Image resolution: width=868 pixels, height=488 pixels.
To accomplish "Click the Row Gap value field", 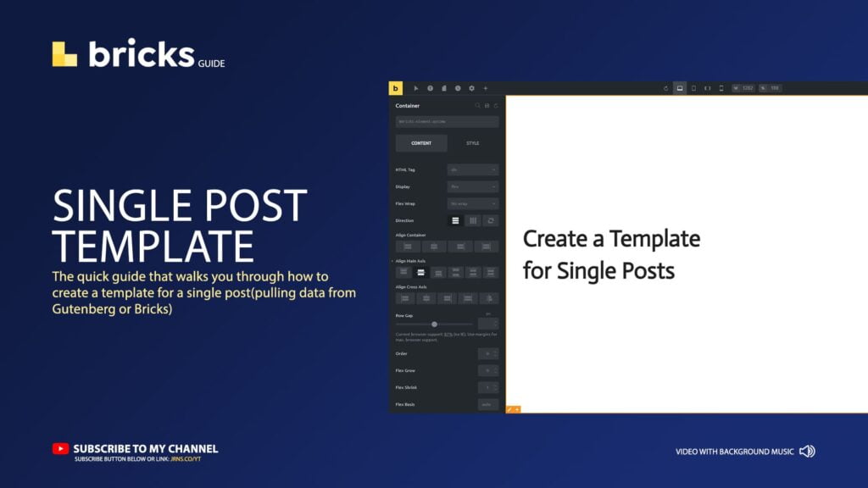I will tap(488, 324).
